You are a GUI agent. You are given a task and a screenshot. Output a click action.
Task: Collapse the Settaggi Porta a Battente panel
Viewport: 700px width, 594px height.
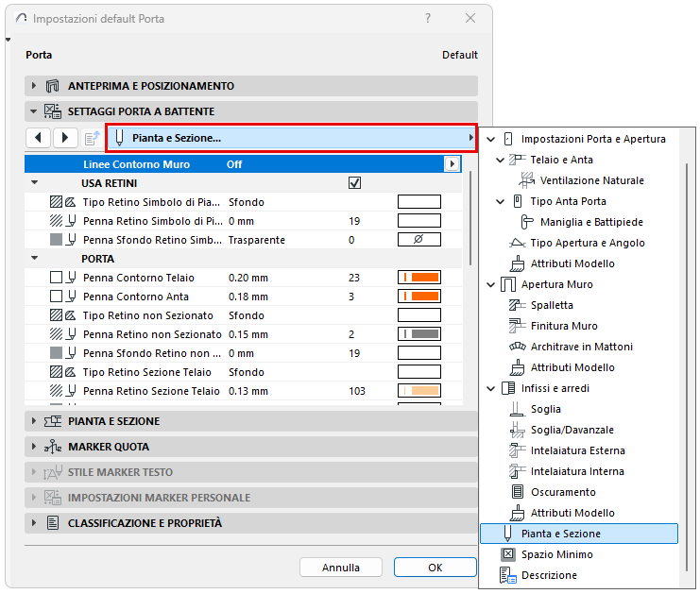click(x=33, y=111)
